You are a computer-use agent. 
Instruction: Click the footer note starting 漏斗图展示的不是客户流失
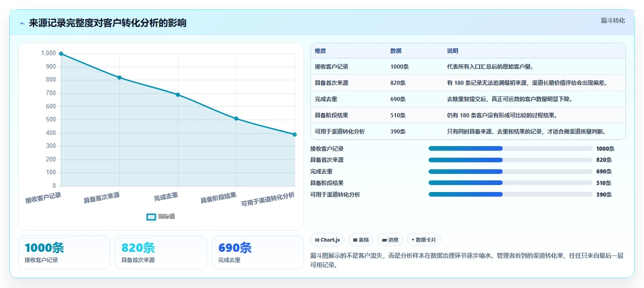click(x=467, y=260)
